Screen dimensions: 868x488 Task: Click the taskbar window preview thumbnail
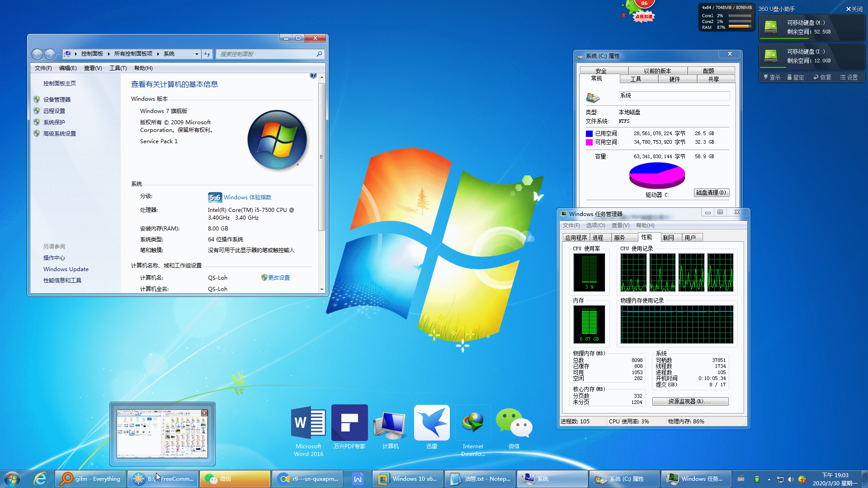[x=162, y=434]
